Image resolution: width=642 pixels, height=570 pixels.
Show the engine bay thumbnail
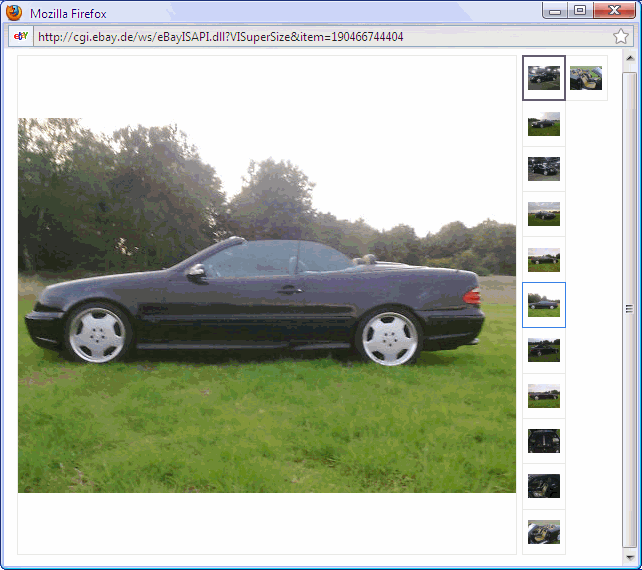544,441
